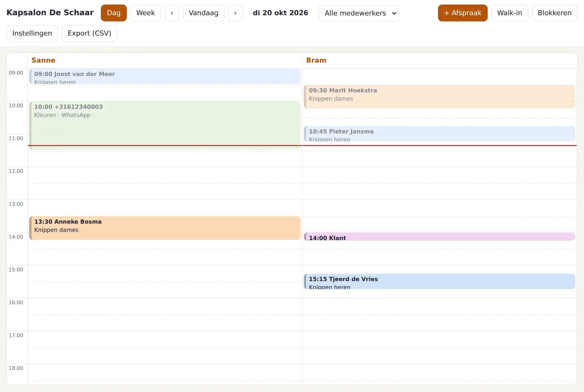Go to next day with right chevron
Viewport: 584px width, 392px height.
tap(235, 13)
